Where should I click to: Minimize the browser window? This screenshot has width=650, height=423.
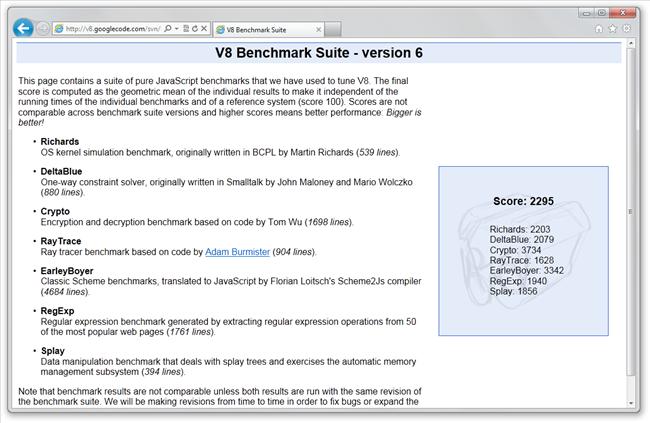(x=586, y=13)
